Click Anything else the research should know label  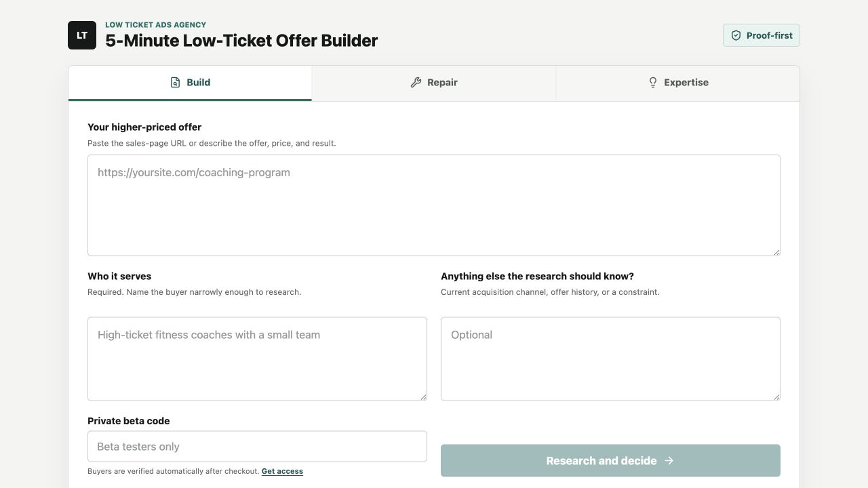coord(537,277)
